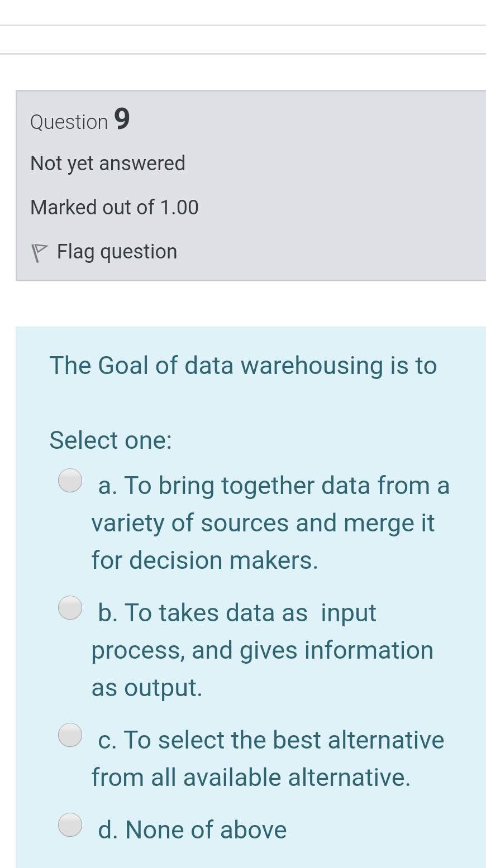486x868 pixels.
Task: Click the Select one prompt
Action: tap(110, 440)
